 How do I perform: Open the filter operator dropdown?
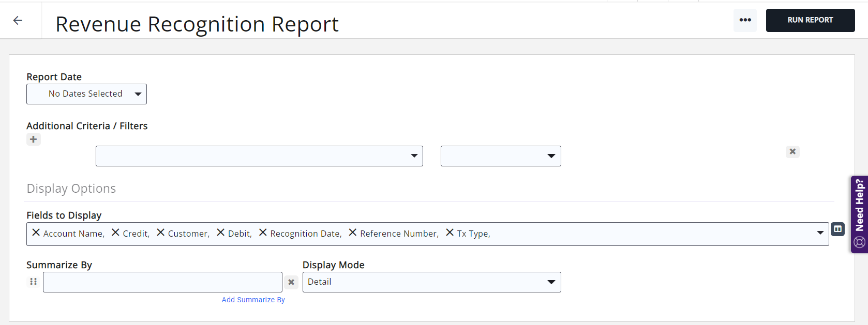[x=500, y=156]
